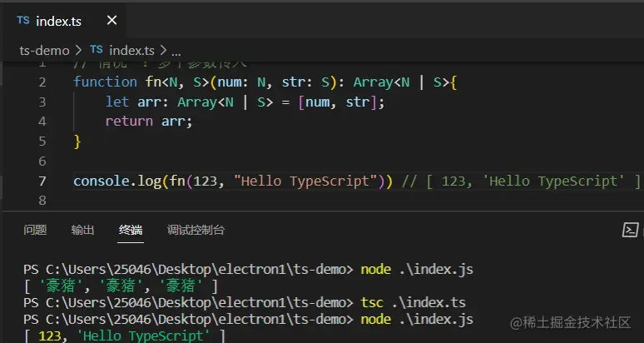Image resolution: width=644 pixels, height=343 pixels.
Task: Expand the chevron after index.ts breadcrumb
Action: tap(163, 51)
